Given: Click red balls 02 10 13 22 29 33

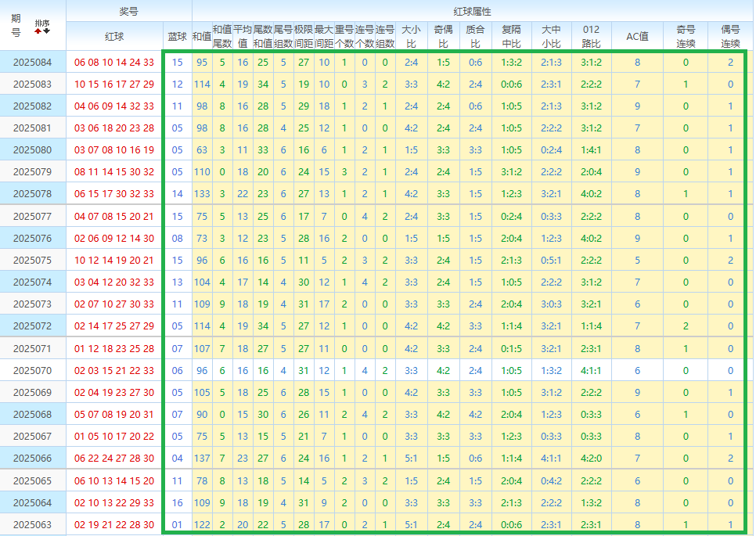Looking at the screenshot, I should [114, 502].
